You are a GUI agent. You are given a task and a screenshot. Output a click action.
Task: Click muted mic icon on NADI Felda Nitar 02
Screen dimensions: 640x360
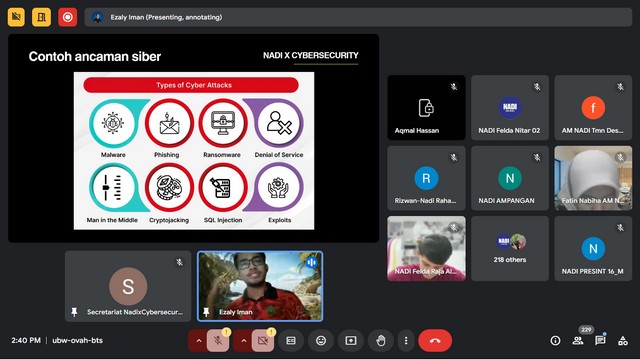pyautogui.click(x=537, y=87)
